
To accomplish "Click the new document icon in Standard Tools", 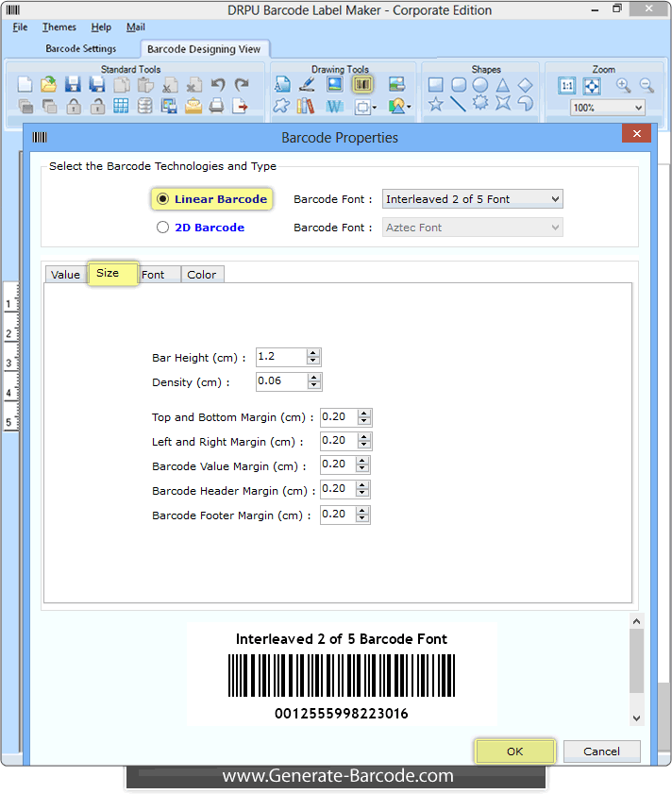I will coord(25,85).
